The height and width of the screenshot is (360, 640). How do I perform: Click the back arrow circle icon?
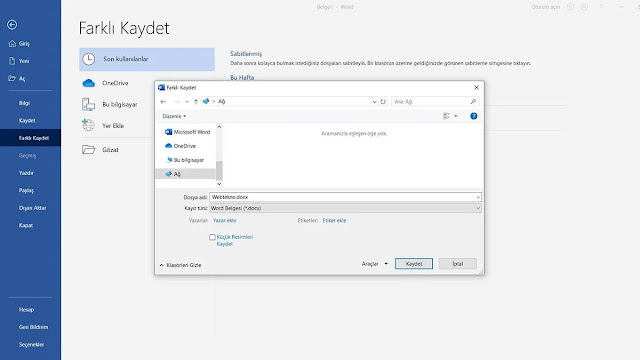[x=12, y=25]
